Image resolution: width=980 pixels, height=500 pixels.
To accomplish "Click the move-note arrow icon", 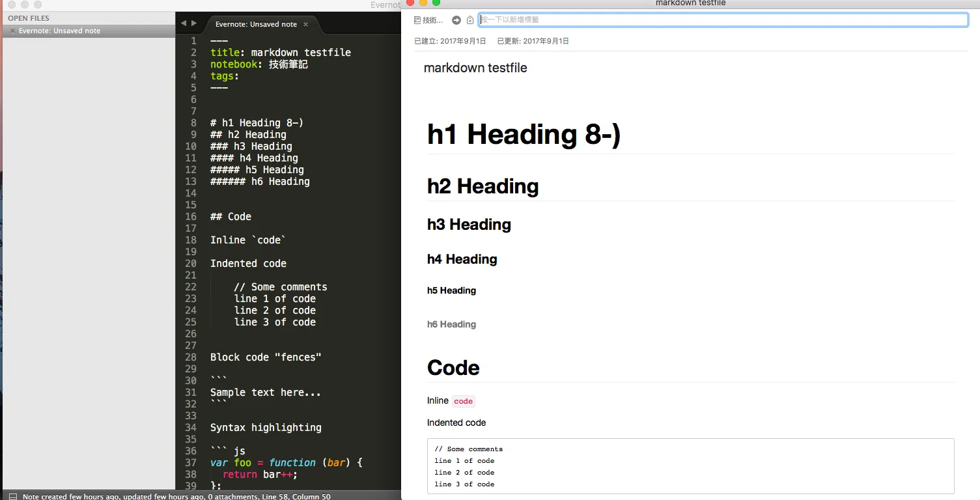I will coord(456,20).
